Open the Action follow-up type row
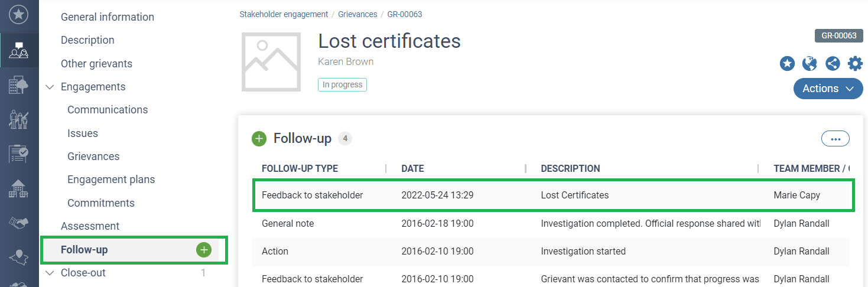Screen dimensions: 868x287 (x=551, y=252)
